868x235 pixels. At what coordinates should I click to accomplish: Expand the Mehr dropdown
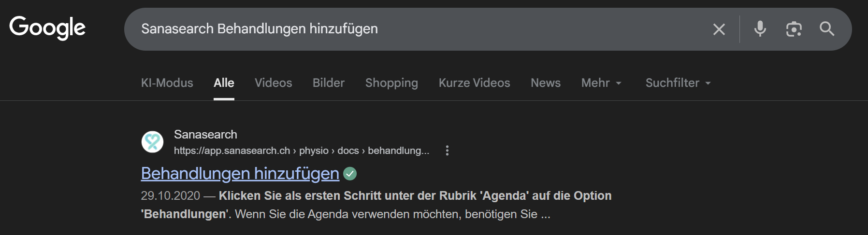[601, 83]
